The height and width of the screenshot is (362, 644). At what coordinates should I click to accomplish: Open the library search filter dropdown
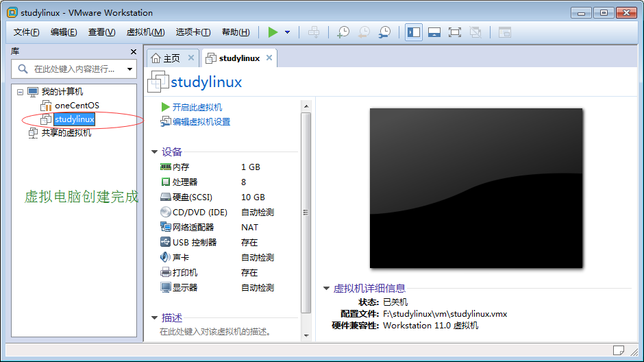click(129, 69)
